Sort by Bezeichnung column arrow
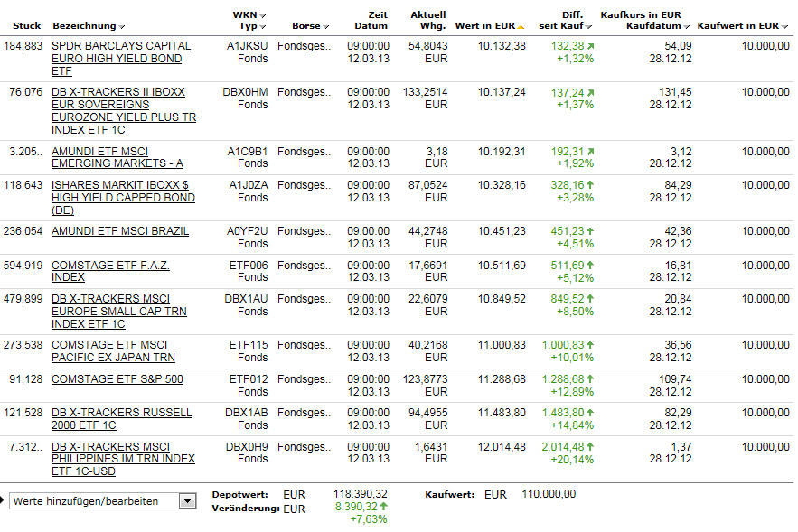 122,27
